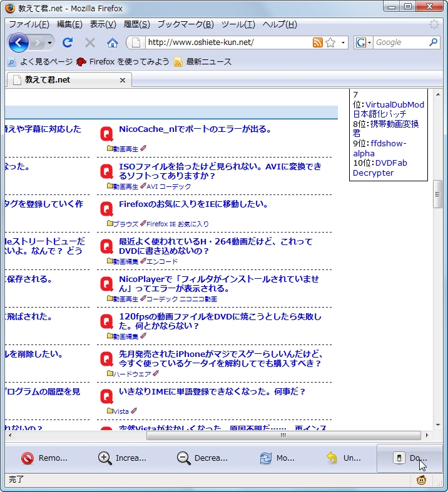448x492 pixels.
Task: Open the search engine chooser dropdown
Action: point(363,43)
